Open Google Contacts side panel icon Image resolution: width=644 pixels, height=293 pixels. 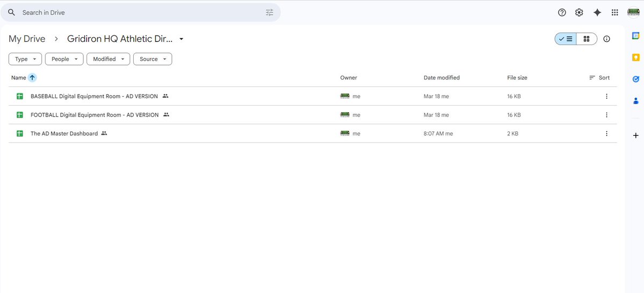636,100
